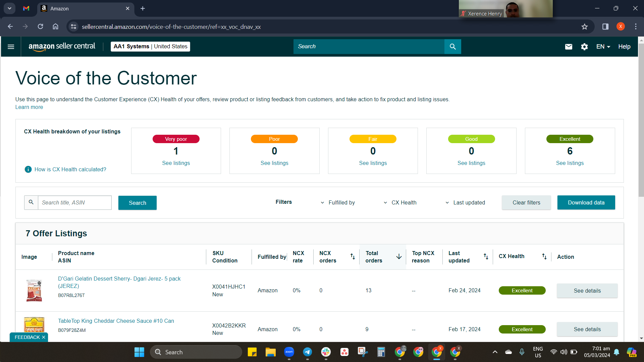The width and height of the screenshot is (644, 362).
Task: Click the CX Health info icon
Action: tap(28, 170)
